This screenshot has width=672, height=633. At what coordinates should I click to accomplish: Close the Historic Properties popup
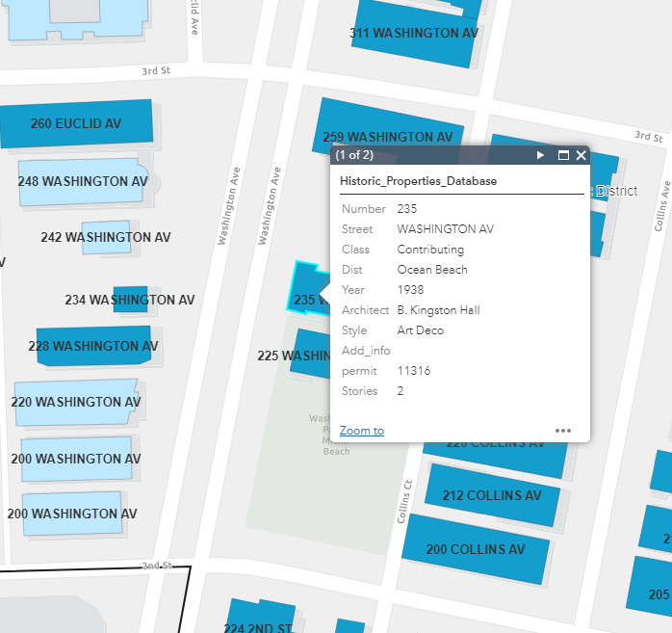point(581,155)
